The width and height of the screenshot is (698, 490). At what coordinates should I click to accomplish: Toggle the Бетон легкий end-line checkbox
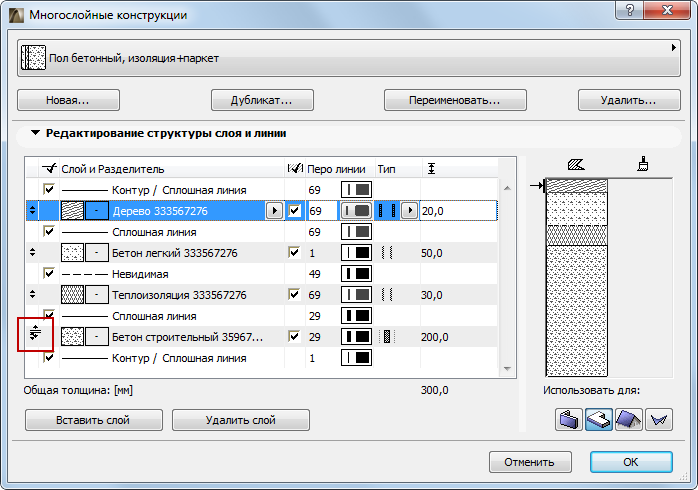294,252
